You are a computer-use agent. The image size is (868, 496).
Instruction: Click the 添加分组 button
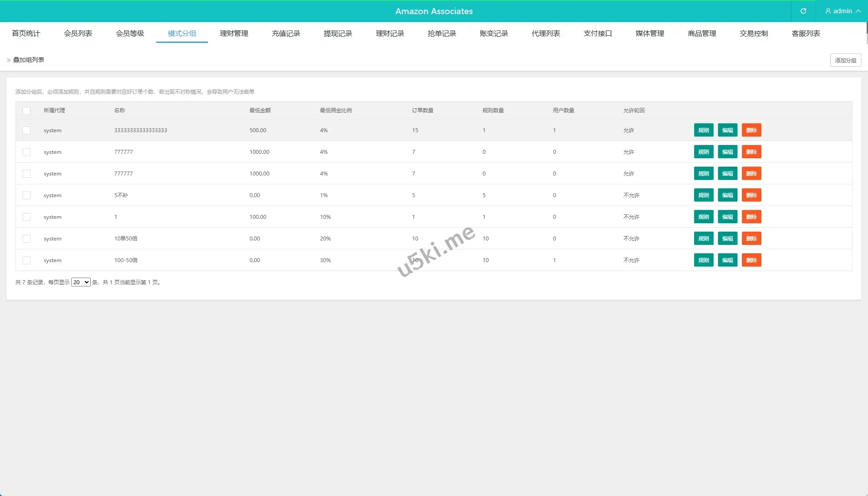[845, 60]
